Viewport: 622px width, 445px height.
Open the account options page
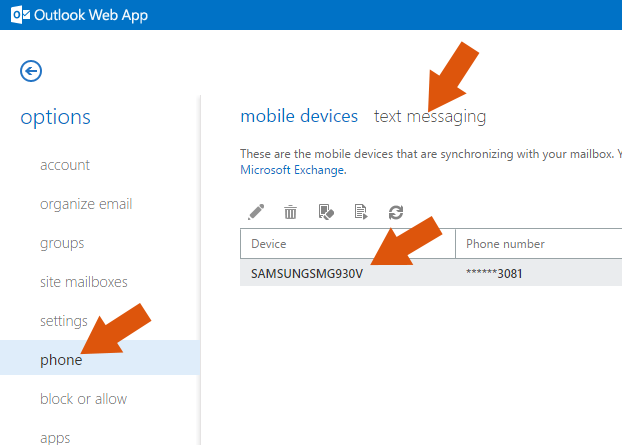[65, 165]
